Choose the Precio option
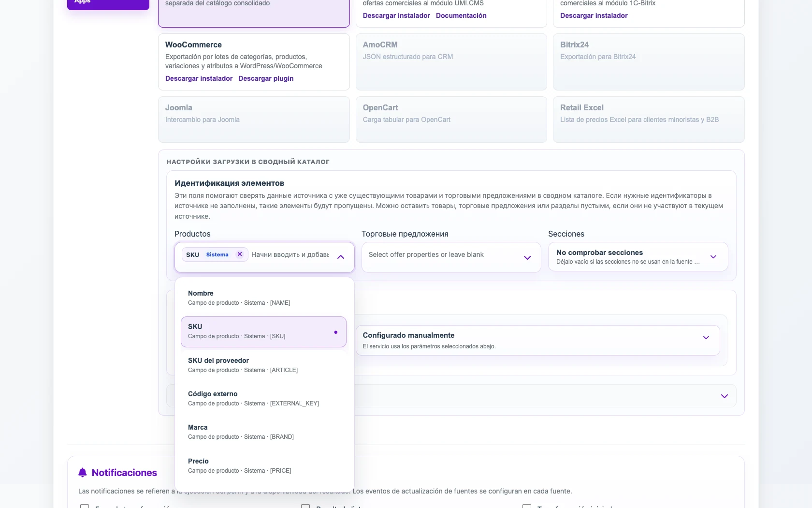Viewport: 812px width, 508px height. [x=263, y=466]
